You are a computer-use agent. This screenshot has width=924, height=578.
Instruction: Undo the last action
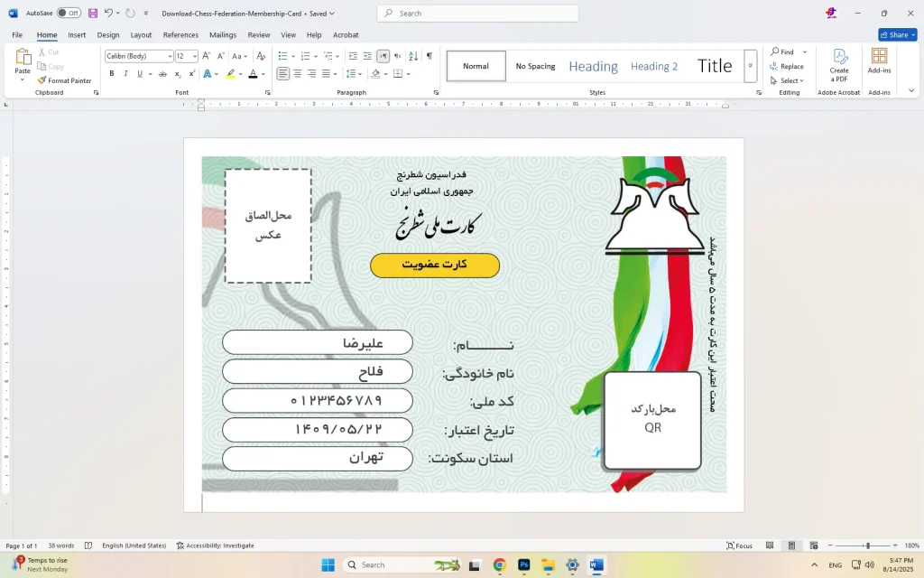coord(108,13)
